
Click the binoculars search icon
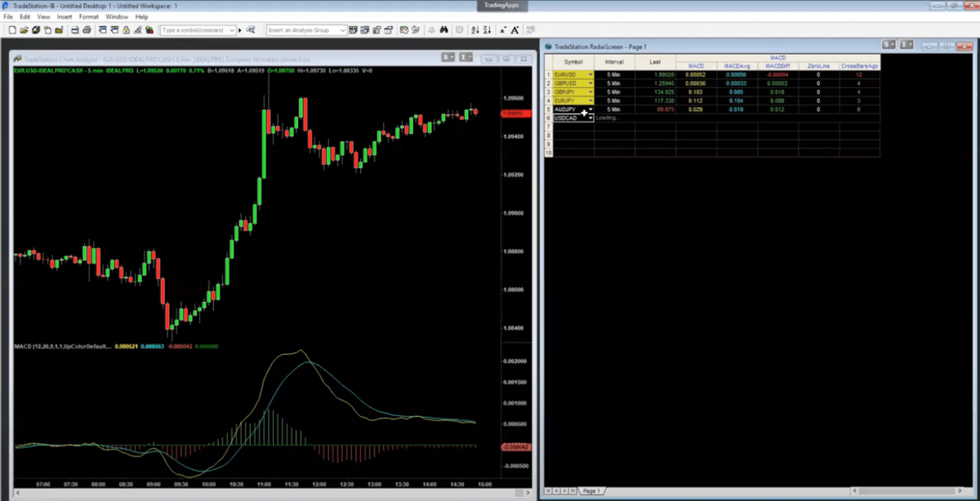[x=444, y=29]
